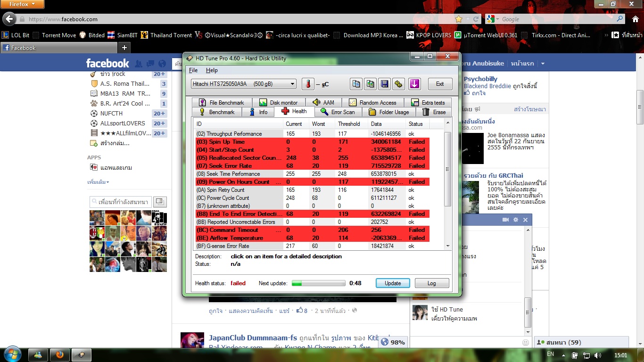Screen dimensions: 644x362
Task: Open the Erase tab
Action: pos(434,112)
